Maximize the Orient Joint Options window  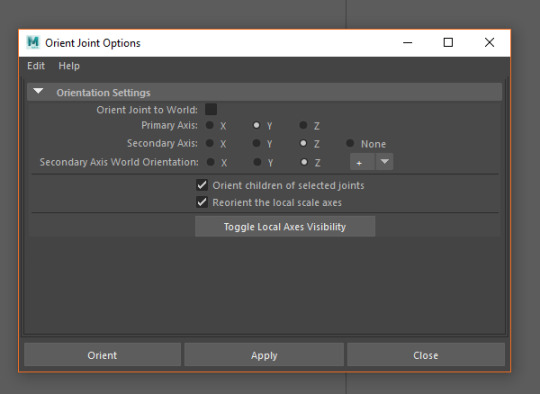click(x=448, y=43)
